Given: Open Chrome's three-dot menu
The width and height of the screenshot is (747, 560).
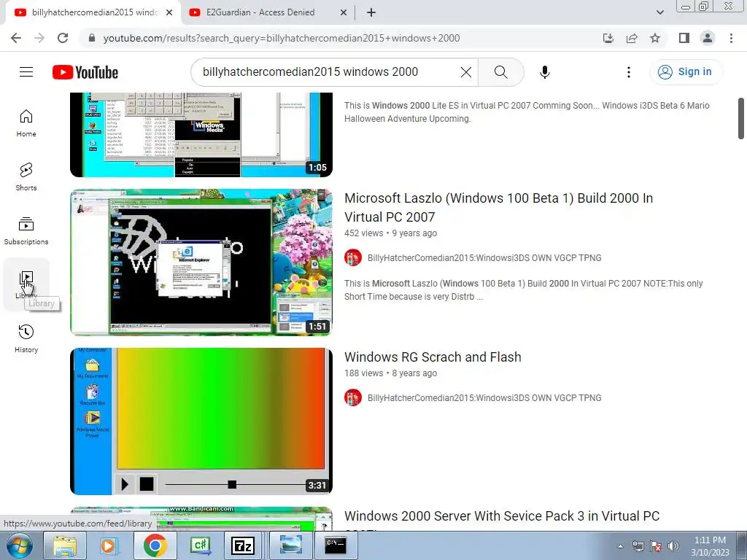Looking at the screenshot, I should [731, 38].
